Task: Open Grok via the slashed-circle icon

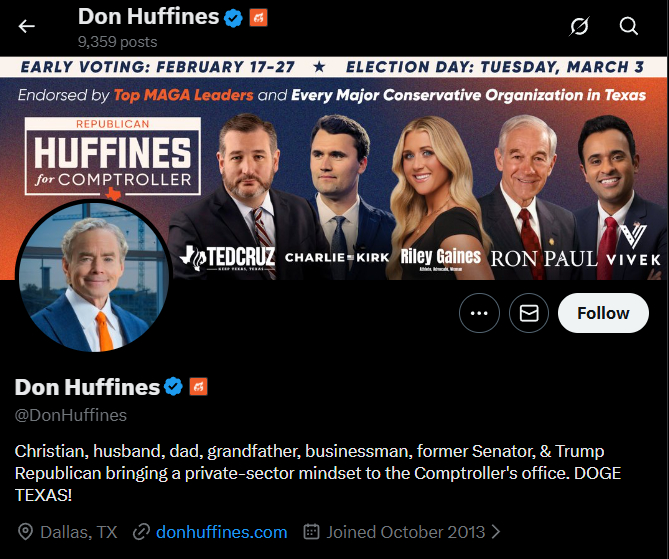Action: click(x=579, y=27)
